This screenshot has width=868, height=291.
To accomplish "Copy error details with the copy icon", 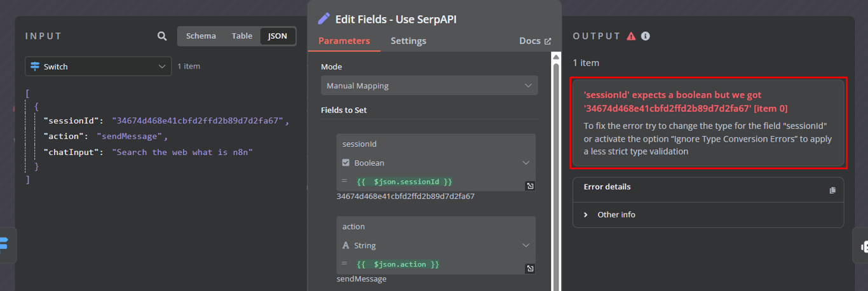I will [x=832, y=190].
